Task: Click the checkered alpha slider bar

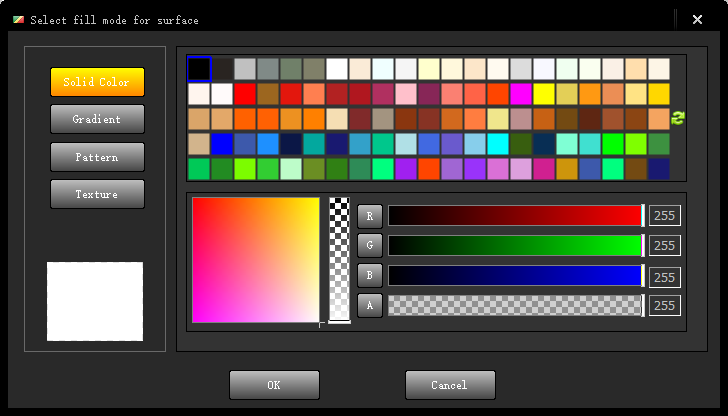Action: click(515, 305)
